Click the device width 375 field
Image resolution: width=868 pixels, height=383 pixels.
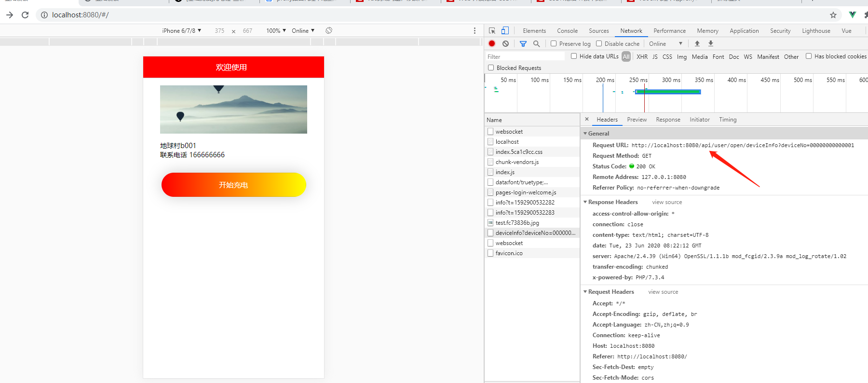point(219,30)
